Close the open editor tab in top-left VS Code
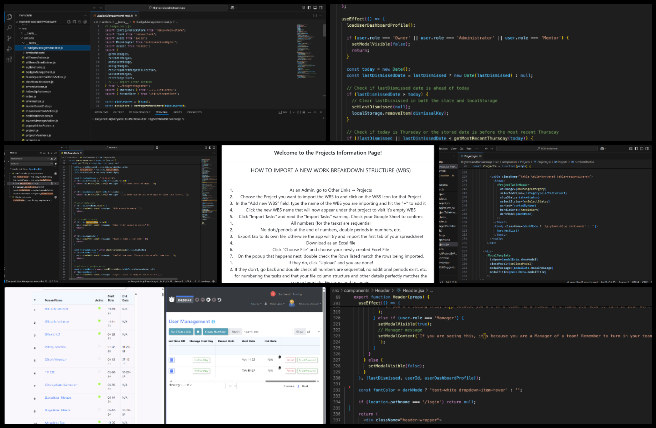 coord(136,15)
